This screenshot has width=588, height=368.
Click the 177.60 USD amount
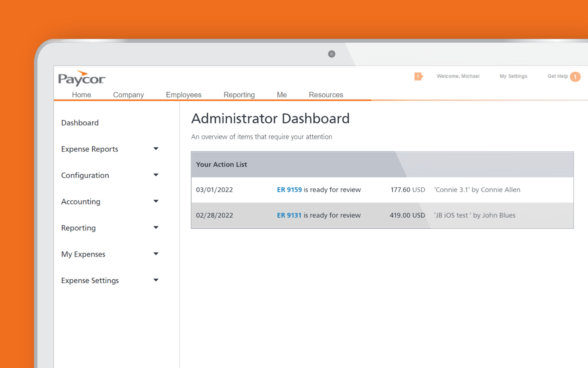(x=408, y=190)
